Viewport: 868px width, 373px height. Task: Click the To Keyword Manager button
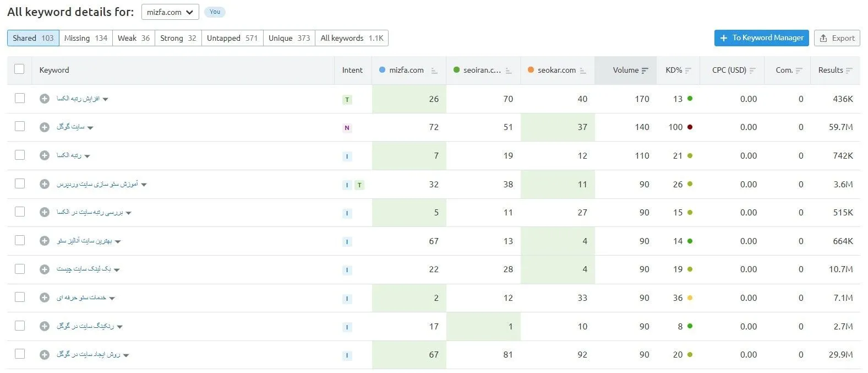tap(762, 38)
